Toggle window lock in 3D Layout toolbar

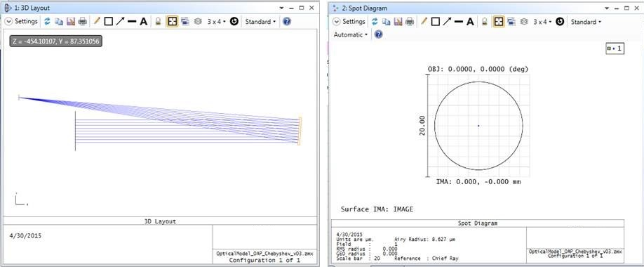pos(158,21)
